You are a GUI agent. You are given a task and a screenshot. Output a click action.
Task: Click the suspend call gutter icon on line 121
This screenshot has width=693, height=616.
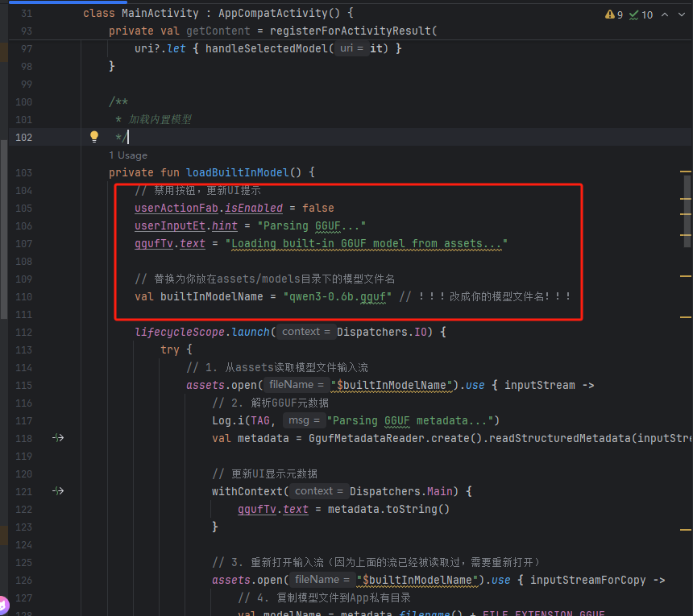click(x=58, y=491)
